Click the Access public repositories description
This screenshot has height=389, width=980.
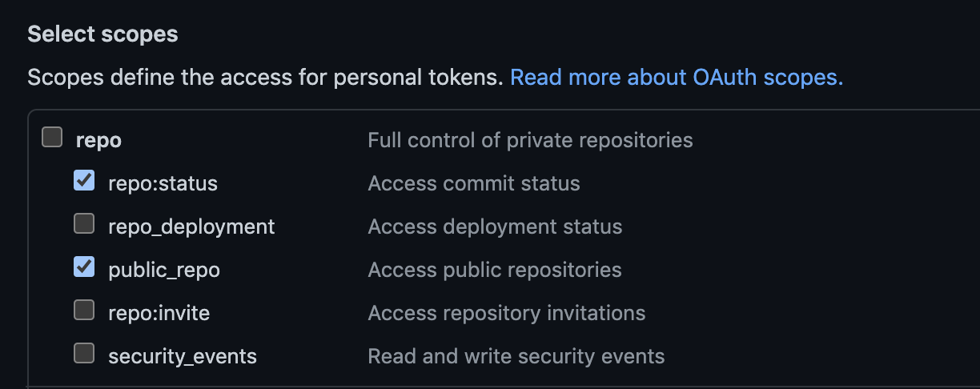pos(495,270)
